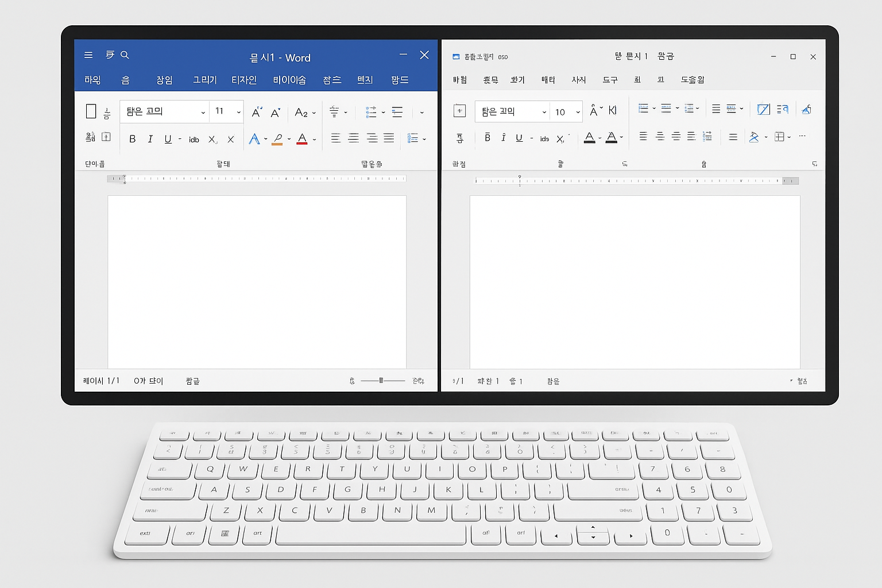The height and width of the screenshot is (588, 882).
Task: Click the paragraph group dialog launcher in white window
Action: 814,164
